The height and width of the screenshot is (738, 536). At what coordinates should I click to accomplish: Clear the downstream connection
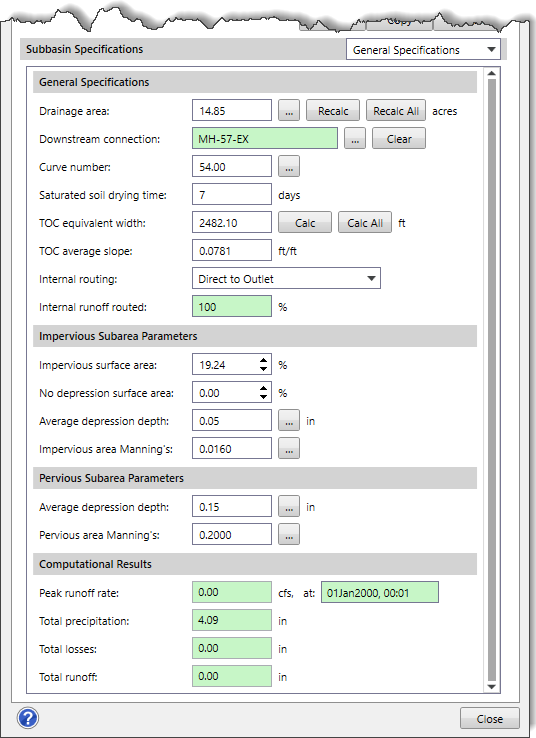click(x=399, y=139)
